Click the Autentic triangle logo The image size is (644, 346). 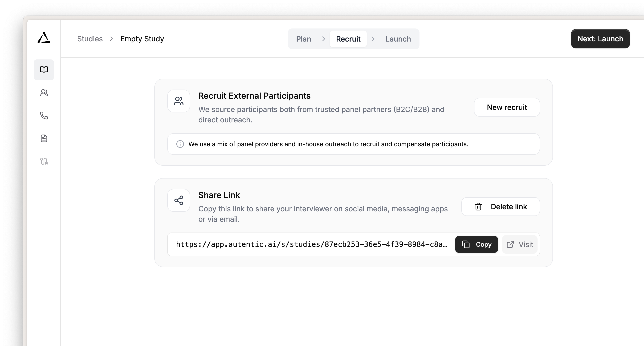44,38
